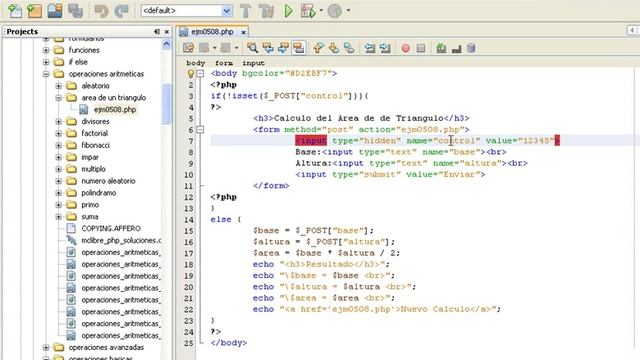Redo the last undone edit
Image resolution: width=640 pixels, height=360 pixels.
coord(121,11)
